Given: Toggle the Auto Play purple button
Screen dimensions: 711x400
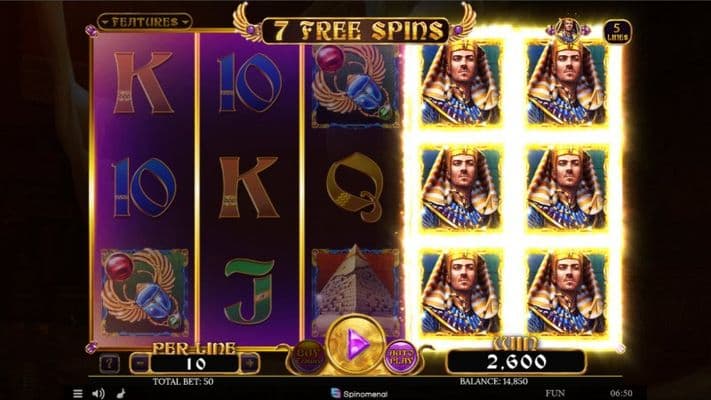Looking at the screenshot, I should [401, 356].
